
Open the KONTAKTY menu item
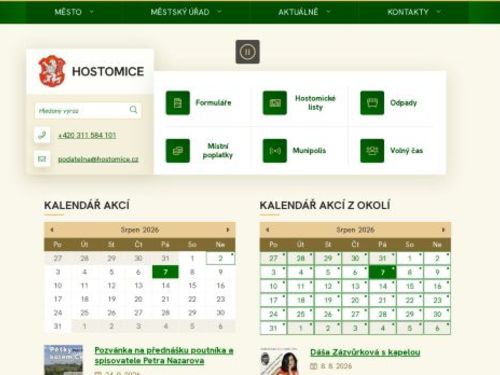tap(408, 12)
